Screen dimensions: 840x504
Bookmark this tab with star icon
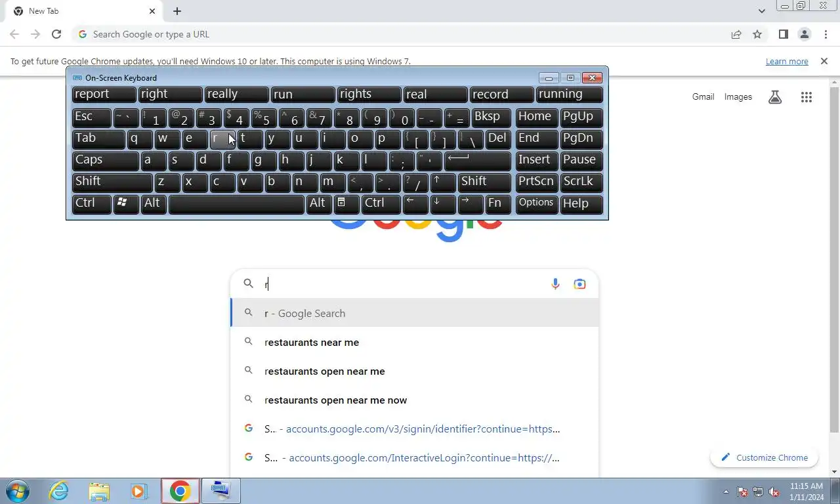click(x=757, y=34)
